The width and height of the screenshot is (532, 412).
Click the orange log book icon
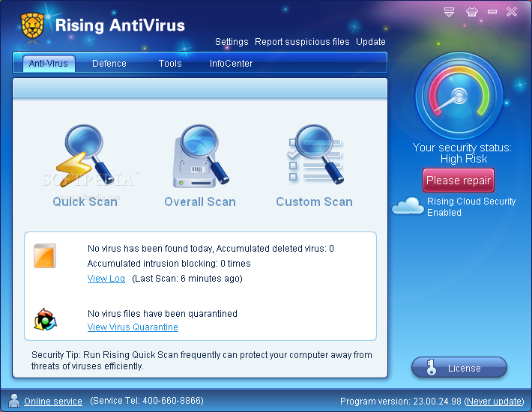[x=45, y=255]
